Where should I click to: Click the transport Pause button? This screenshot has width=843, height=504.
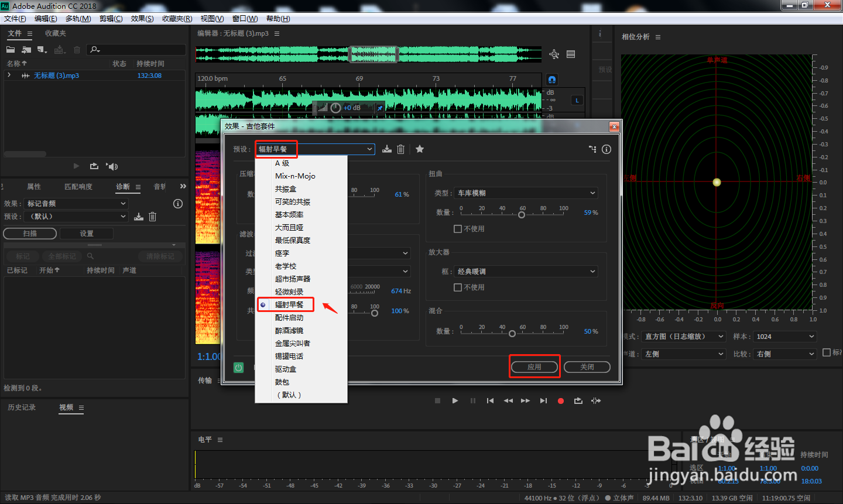(472, 401)
